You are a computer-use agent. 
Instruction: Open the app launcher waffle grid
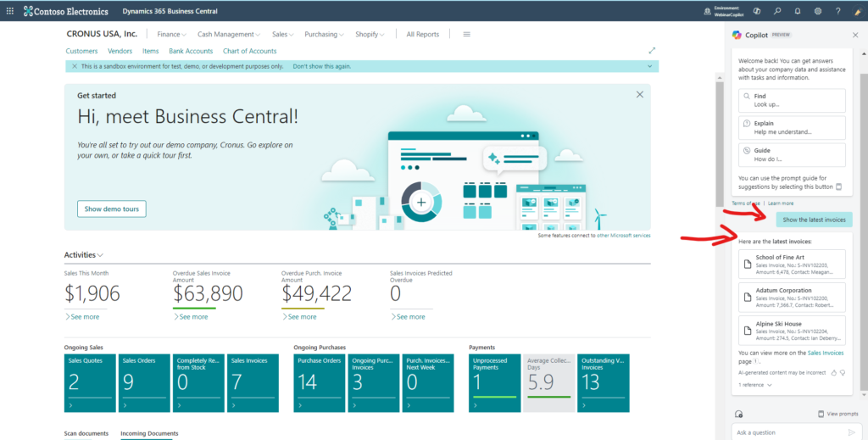10,11
